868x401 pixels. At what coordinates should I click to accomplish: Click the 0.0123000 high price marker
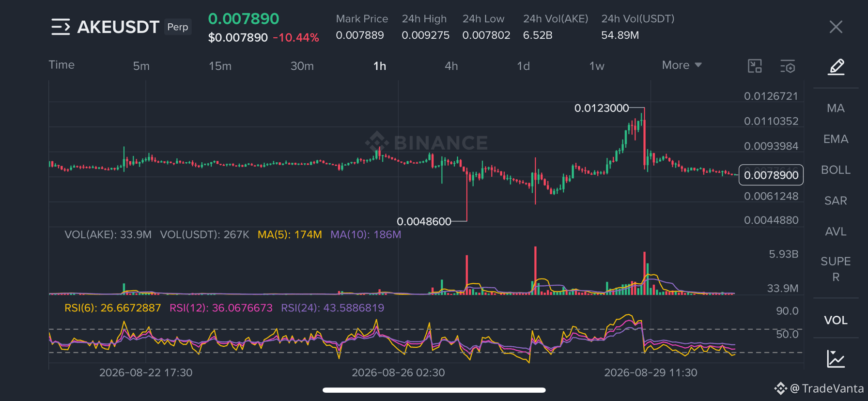click(602, 108)
